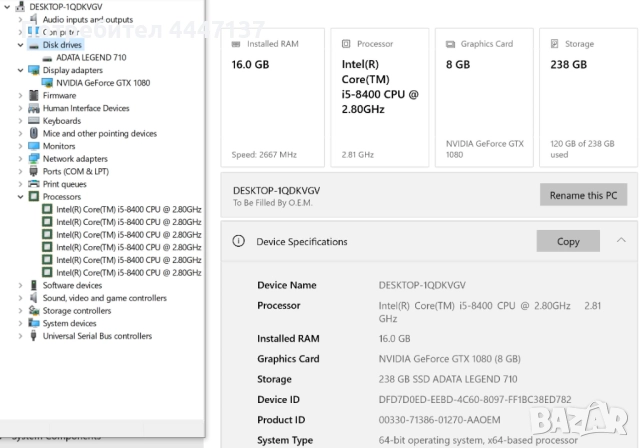
Task: Select the Sound, video and game controllers entry
Action: (104, 298)
